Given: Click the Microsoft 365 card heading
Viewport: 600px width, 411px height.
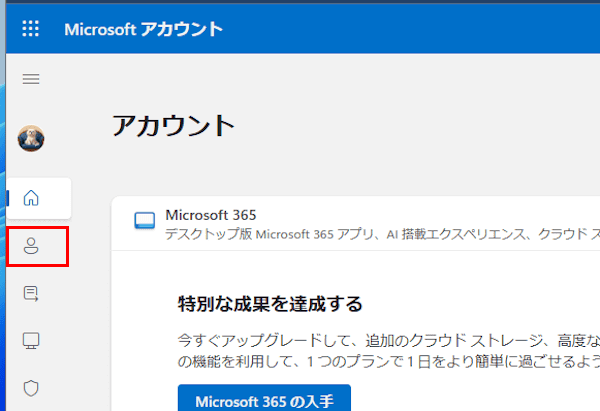Looking at the screenshot, I should 211,215.
